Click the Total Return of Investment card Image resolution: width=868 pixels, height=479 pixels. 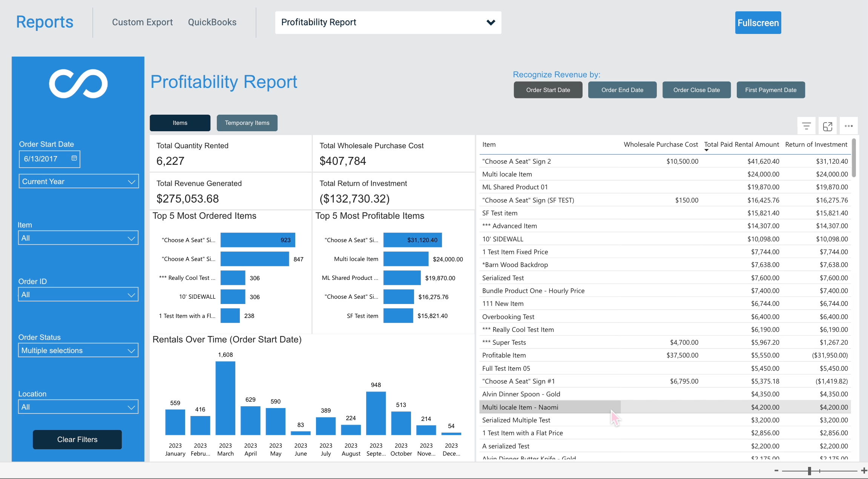pos(394,191)
